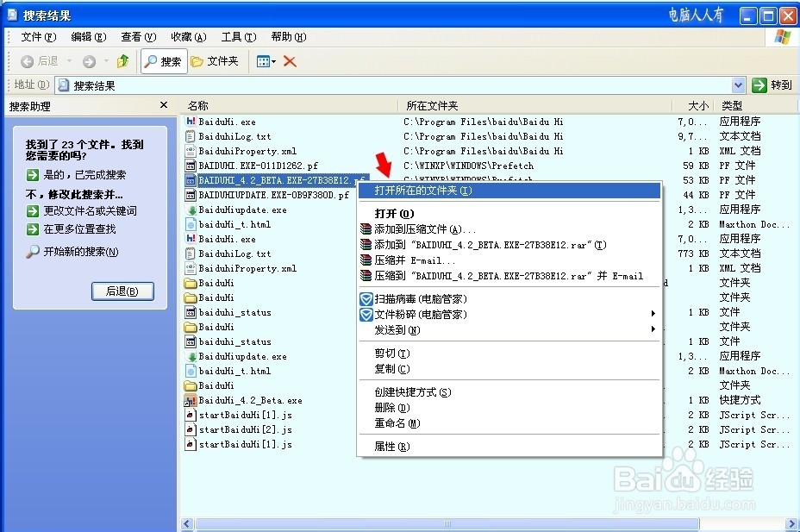Screen dimensions: 800x532
Task: Maximize the 搜索结果 window
Action: [x=768, y=16]
